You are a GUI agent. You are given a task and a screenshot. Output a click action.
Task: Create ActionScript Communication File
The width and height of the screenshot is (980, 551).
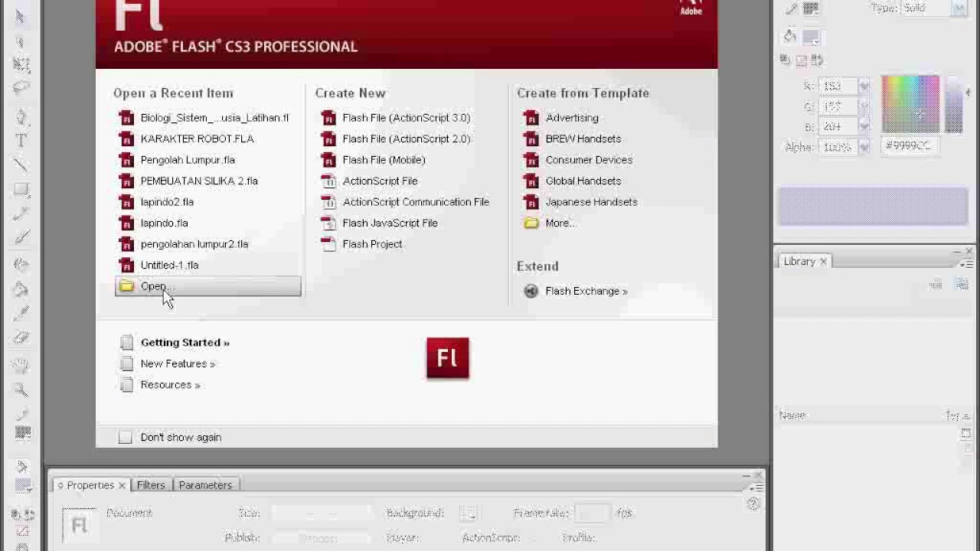point(416,202)
